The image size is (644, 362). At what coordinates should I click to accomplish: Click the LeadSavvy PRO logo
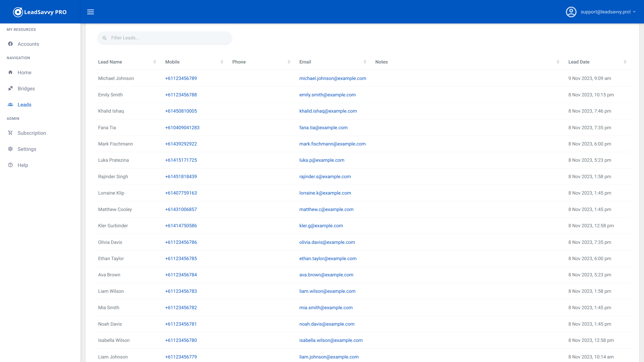coord(40,12)
